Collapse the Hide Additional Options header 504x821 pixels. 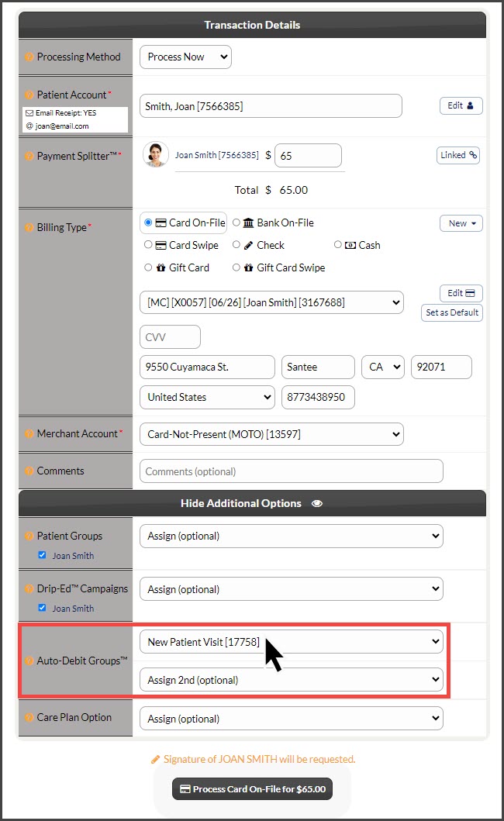point(252,503)
